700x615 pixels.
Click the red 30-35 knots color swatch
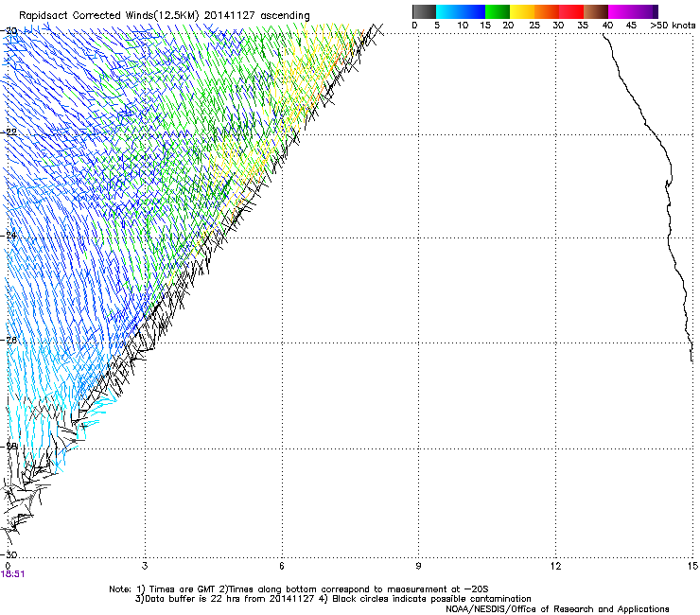click(x=571, y=11)
